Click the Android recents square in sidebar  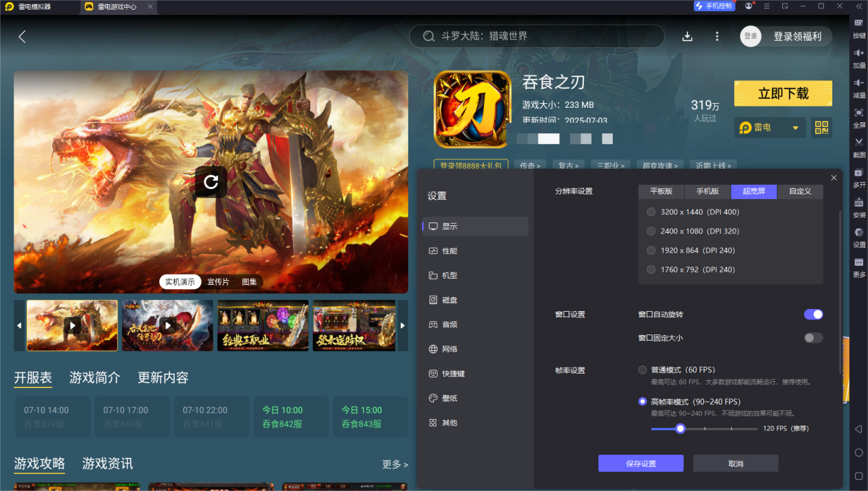tap(858, 476)
